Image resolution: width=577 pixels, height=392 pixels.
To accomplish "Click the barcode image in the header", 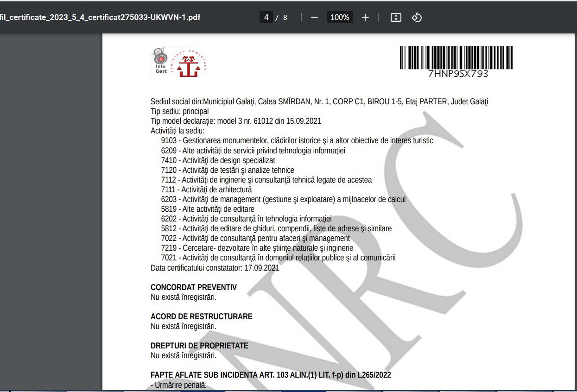I will coord(456,57).
